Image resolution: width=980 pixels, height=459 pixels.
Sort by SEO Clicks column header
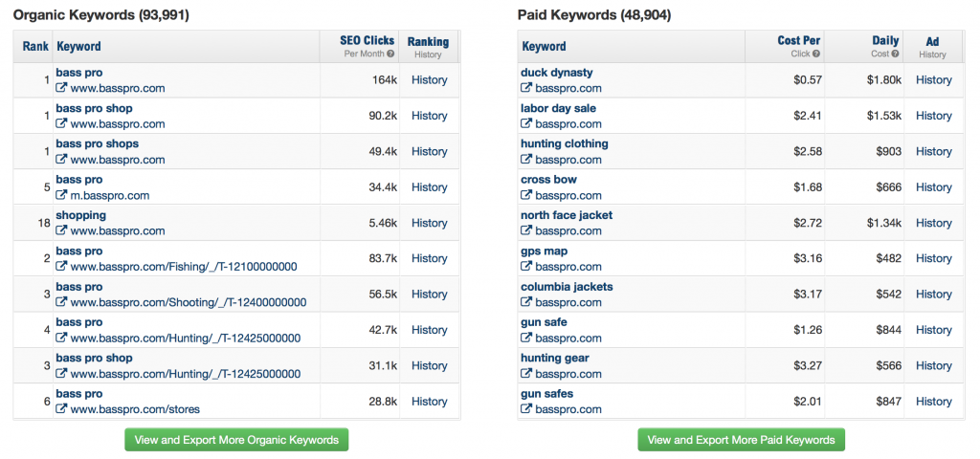367,40
